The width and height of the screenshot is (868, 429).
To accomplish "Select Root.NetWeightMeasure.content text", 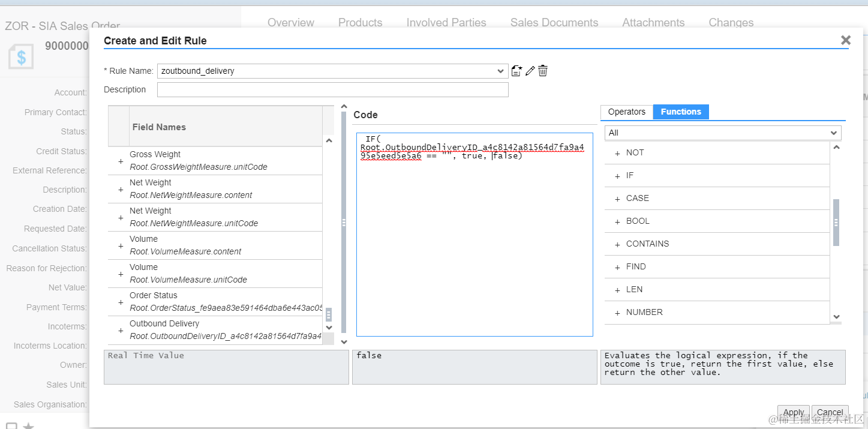I will [x=191, y=195].
